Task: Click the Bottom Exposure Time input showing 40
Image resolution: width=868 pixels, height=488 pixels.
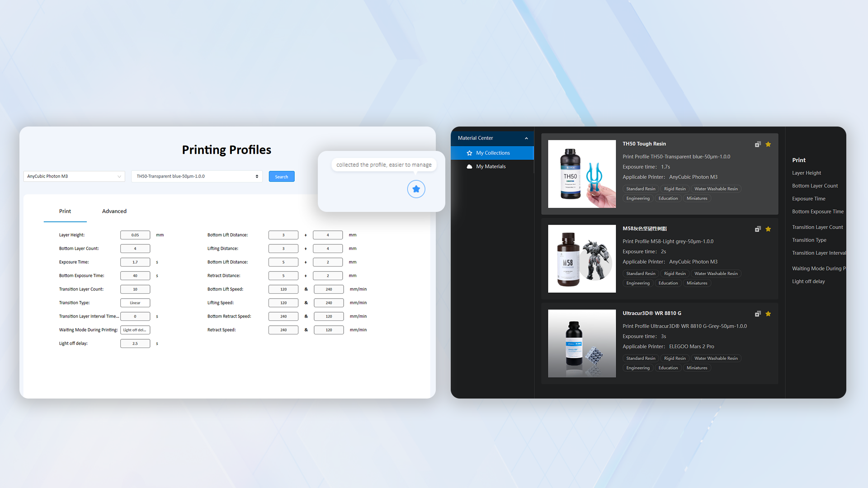Action: point(135,276)
